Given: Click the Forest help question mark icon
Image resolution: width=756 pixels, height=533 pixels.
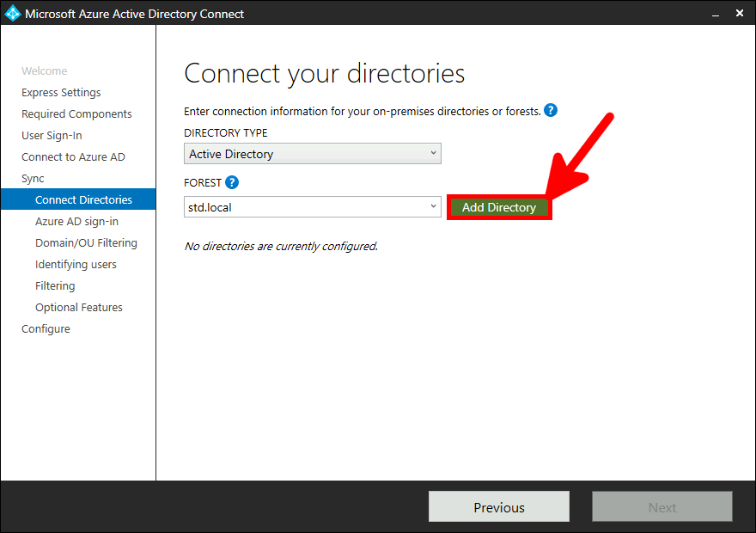Looking at the screenshot, I should click(231, 182).
